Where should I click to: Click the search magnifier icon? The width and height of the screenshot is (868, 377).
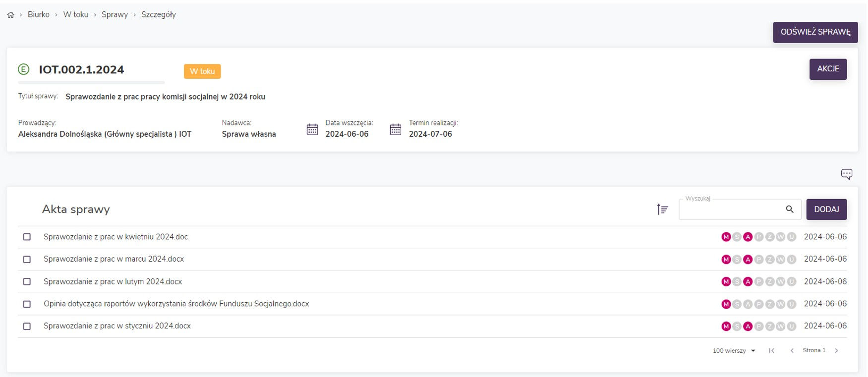point(790,209)
